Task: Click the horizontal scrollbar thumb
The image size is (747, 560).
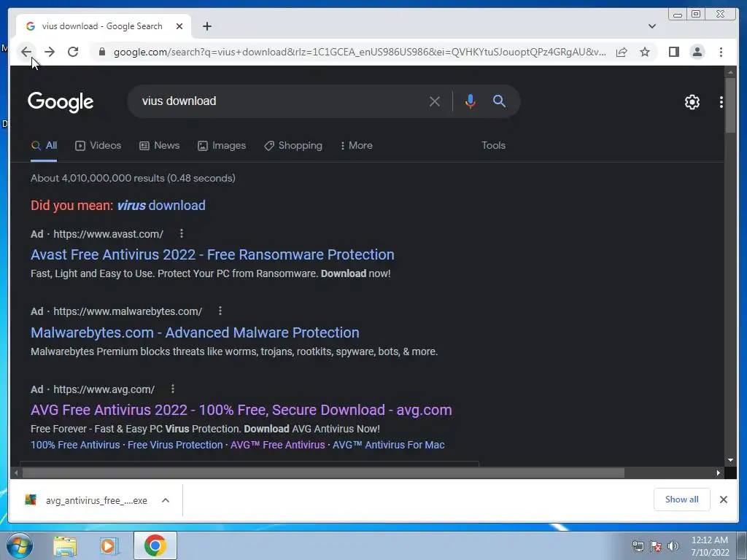Action: coord(323,472)
